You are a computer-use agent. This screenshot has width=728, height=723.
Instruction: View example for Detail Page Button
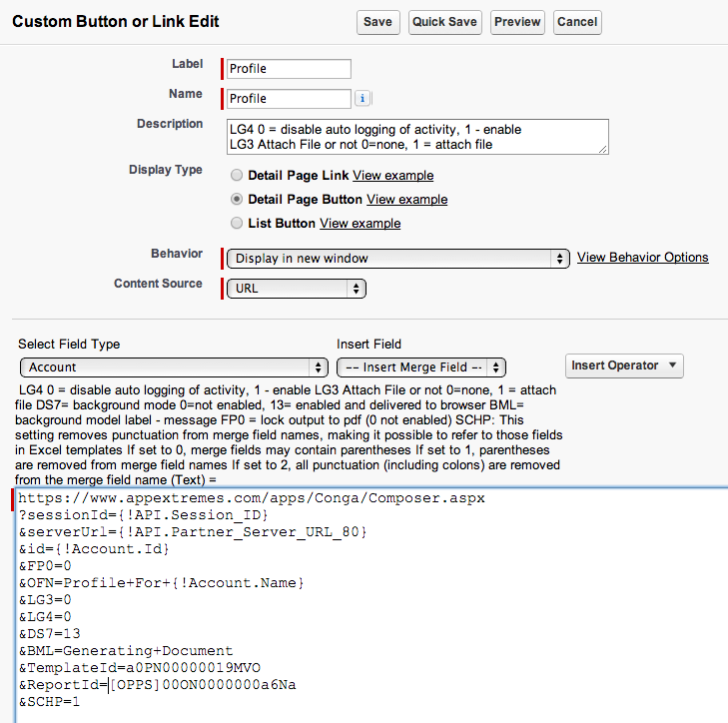click(406, 200)
